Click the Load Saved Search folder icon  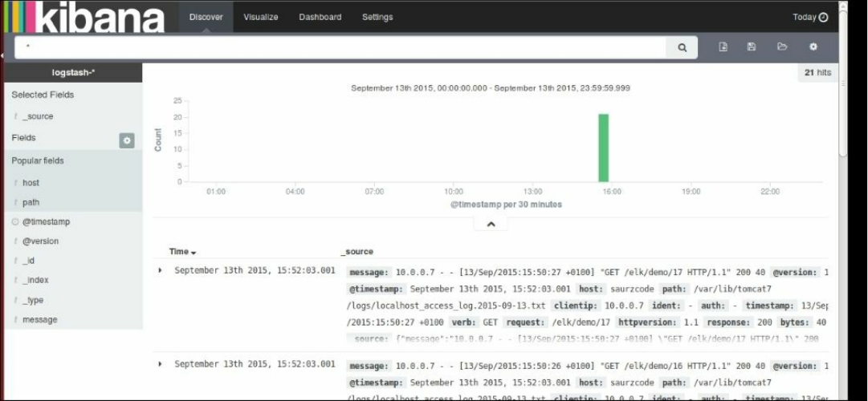click(782, 47)
